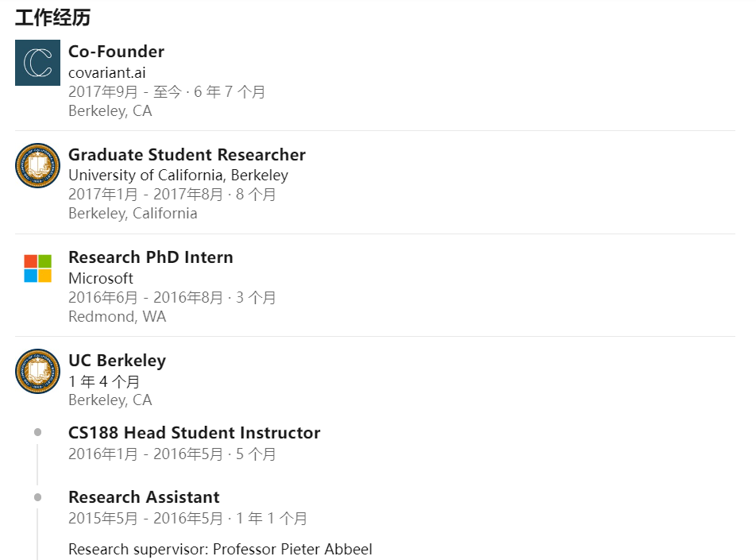Click the Redmond, WA location text

tap(117, 316)
